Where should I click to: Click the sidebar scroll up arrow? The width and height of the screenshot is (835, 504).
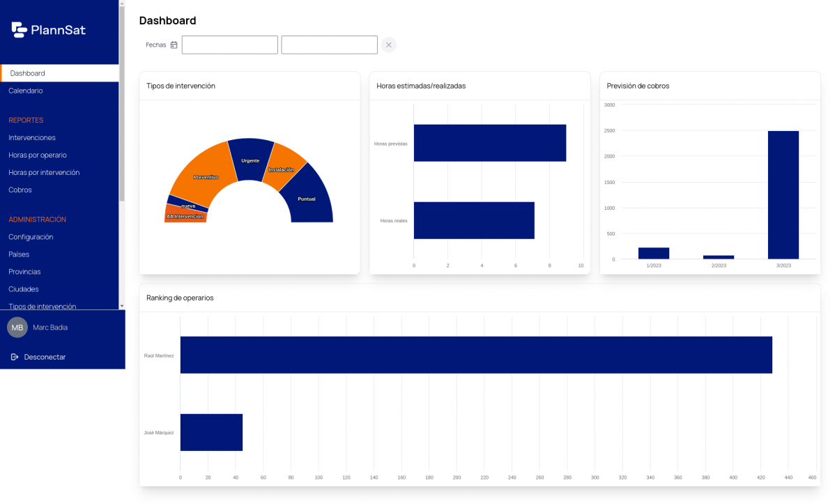[122, 3]
